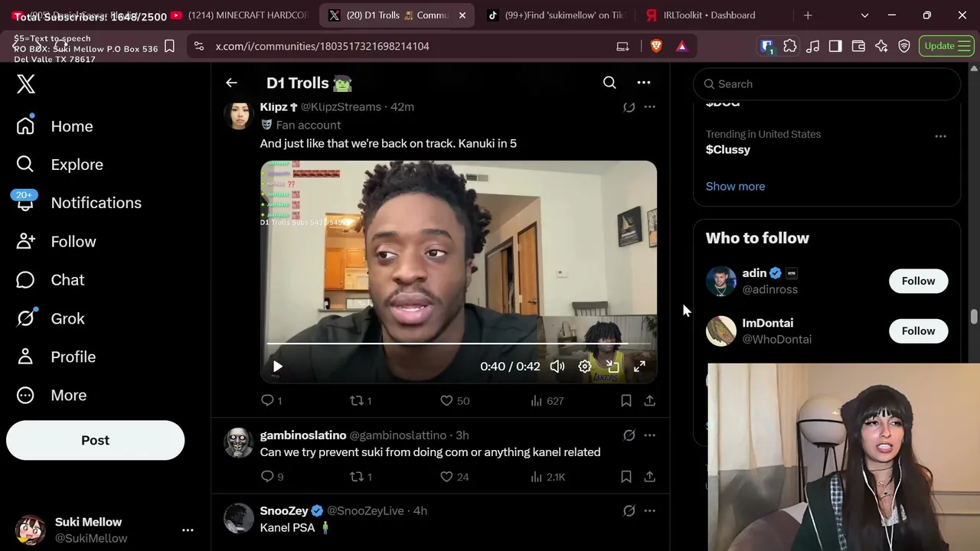Search within the D1 Trolls community
The image size is (980, 551).
coord(609,83)
